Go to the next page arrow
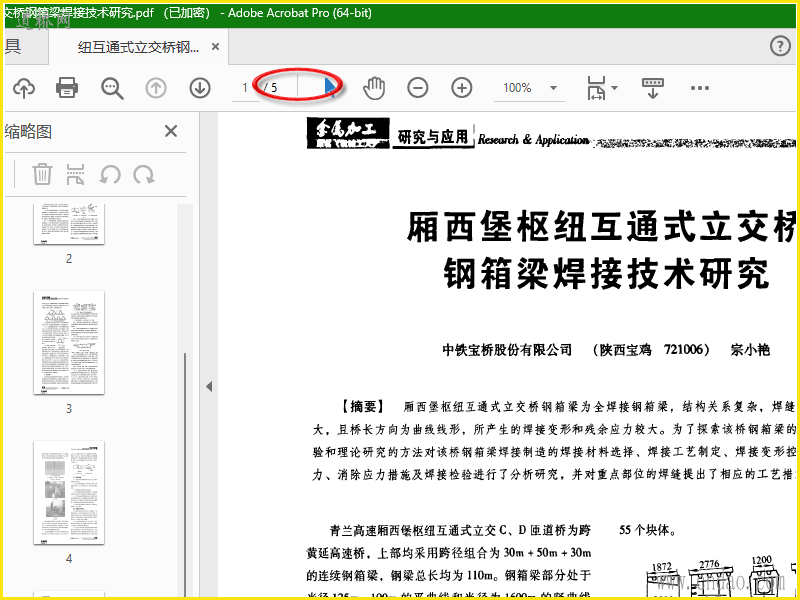The height and width of the screenshot is (600, 800). pos(200,88)
